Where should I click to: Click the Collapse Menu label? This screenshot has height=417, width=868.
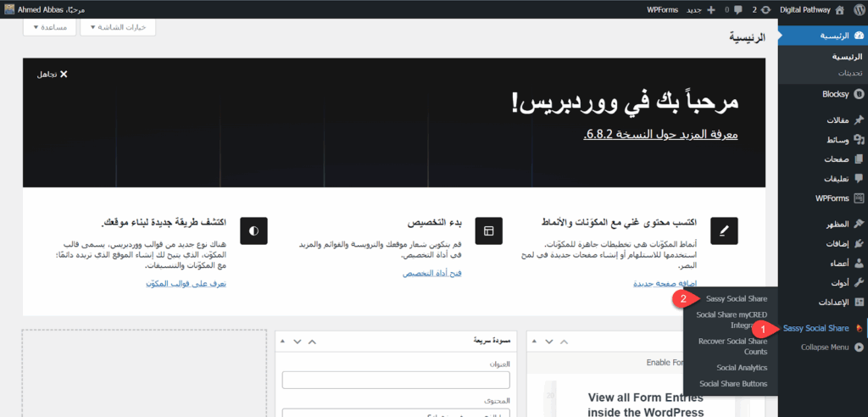pyautogui.click(x=825, y=347)
